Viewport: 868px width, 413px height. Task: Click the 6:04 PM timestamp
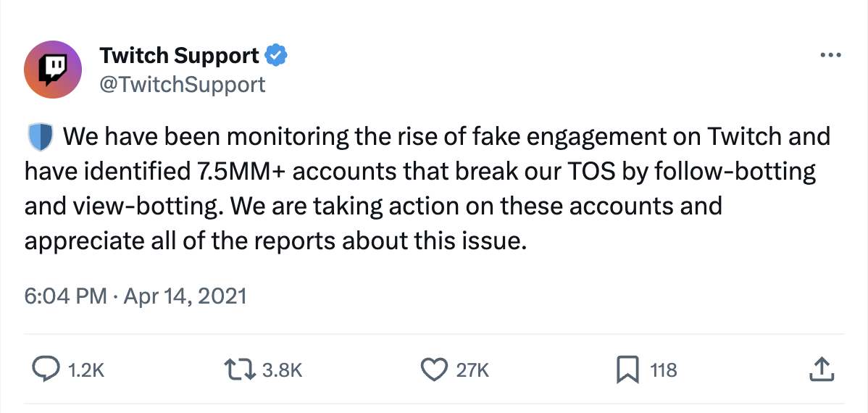(65, 296)
